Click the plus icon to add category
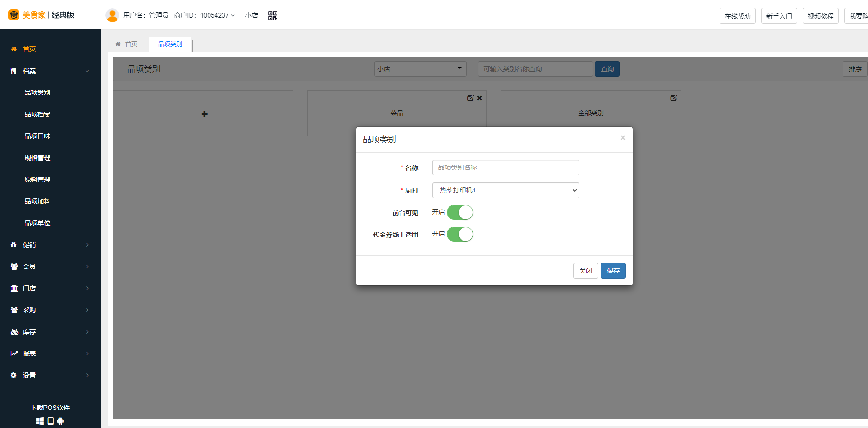Screen dimensions: 868x428 [204, 114]
